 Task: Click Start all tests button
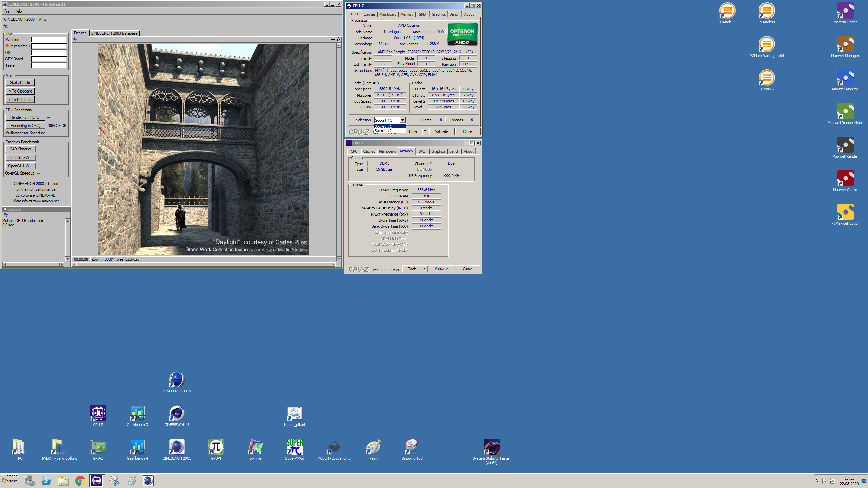(20, 83)
